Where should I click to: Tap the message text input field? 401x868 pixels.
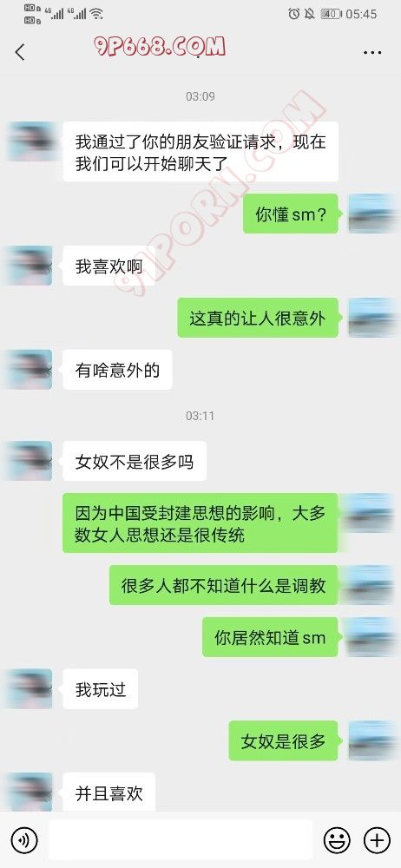pos(180,840)
